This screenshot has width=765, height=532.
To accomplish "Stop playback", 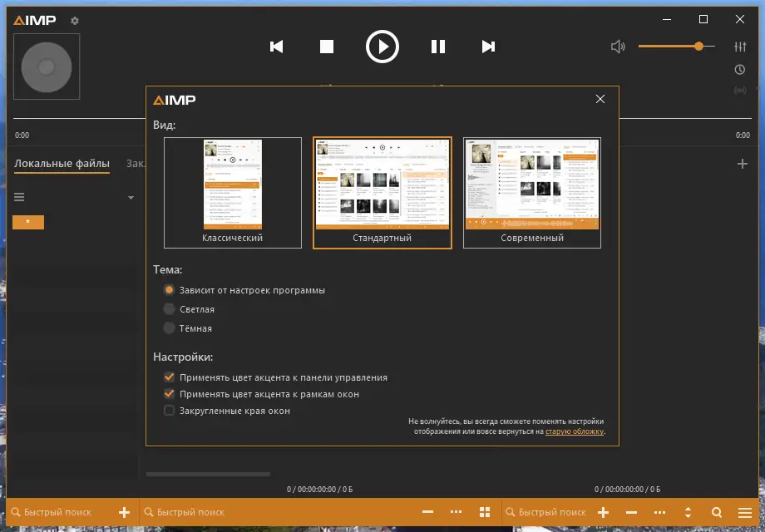I will click(327, 47).
